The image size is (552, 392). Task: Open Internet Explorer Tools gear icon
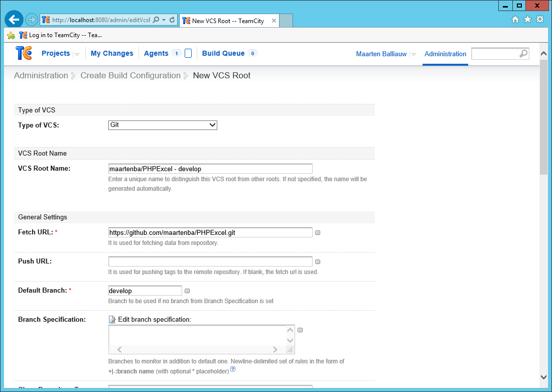pos(539,19)
